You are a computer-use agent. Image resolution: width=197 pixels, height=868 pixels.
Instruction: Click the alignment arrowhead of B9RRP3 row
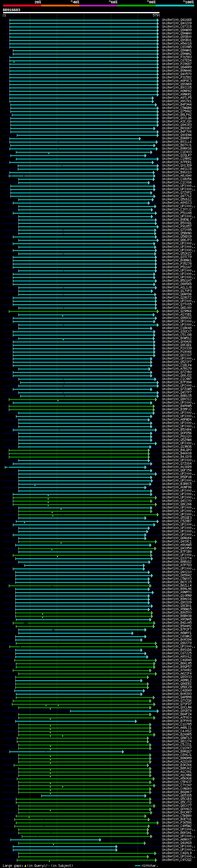click(x=140, y=139)
